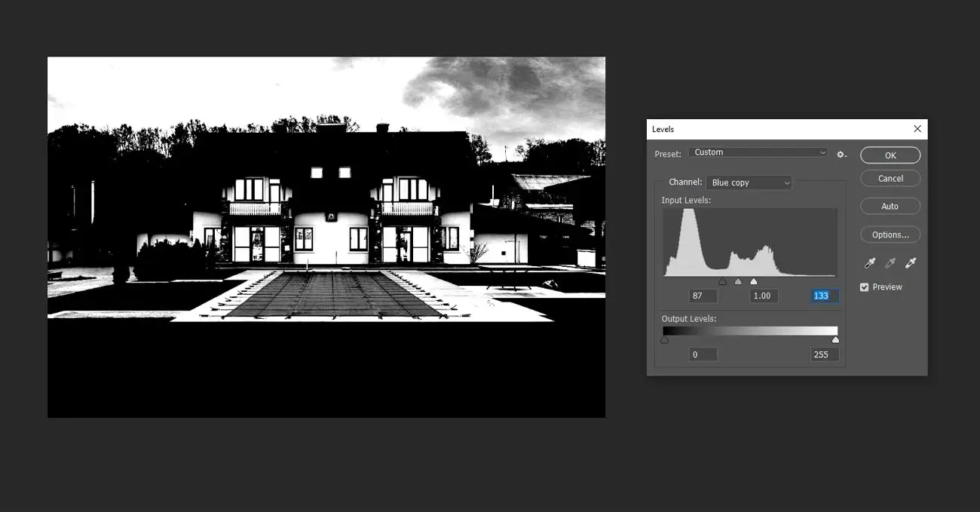The width and height of the screenshot is (980, 512).
Task: Click the white input levels slider handle
Action: [753, 282]
